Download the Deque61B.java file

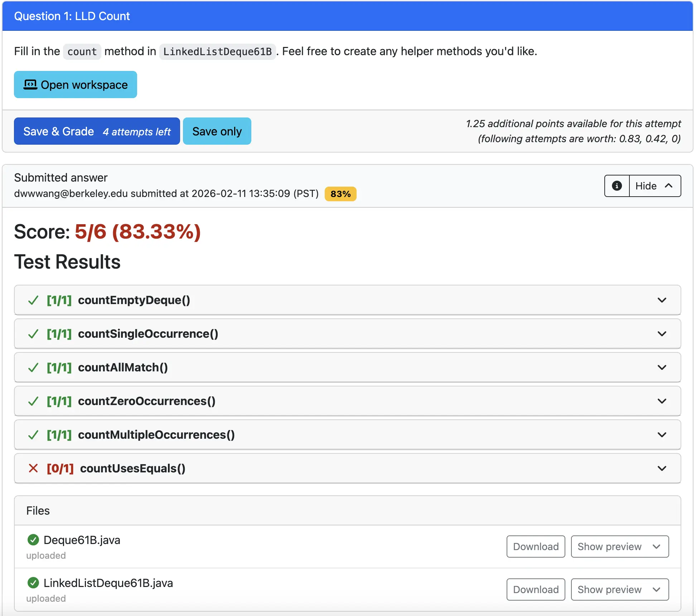coord(536,547)
